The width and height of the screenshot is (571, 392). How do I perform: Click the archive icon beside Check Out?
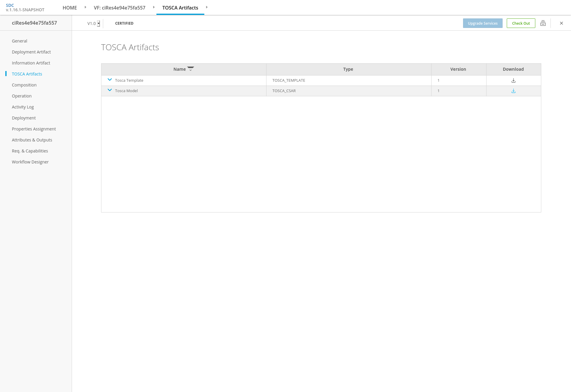(x=543, y=23)
